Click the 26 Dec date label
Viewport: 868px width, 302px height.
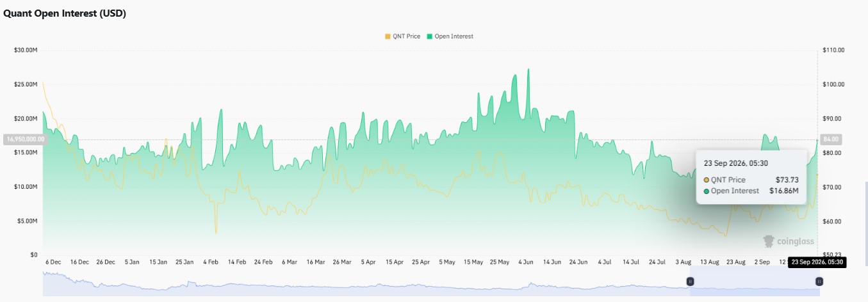106,262
